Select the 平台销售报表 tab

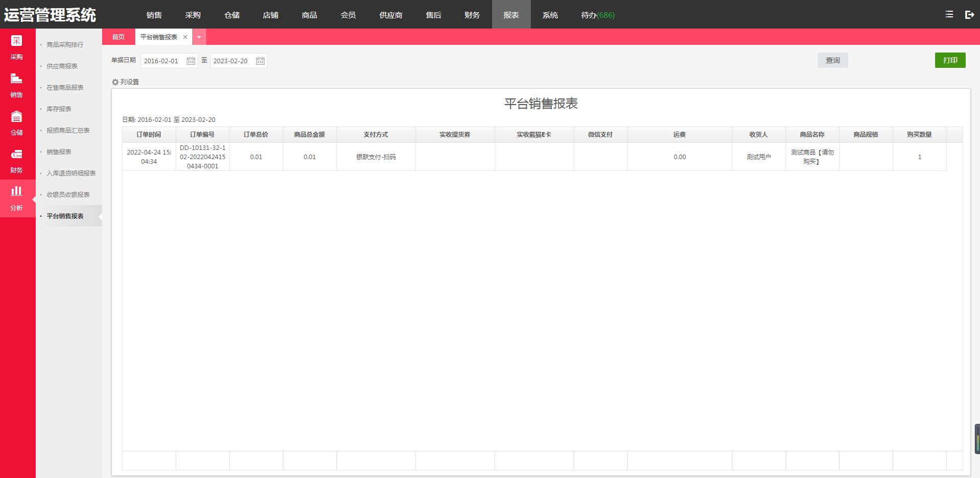coord(159,37)
